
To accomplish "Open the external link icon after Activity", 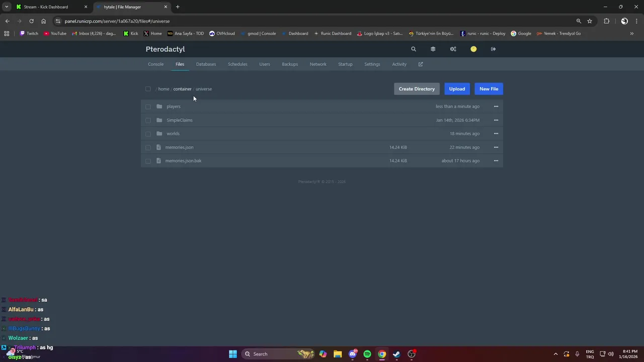I will [x=421, y=64].
